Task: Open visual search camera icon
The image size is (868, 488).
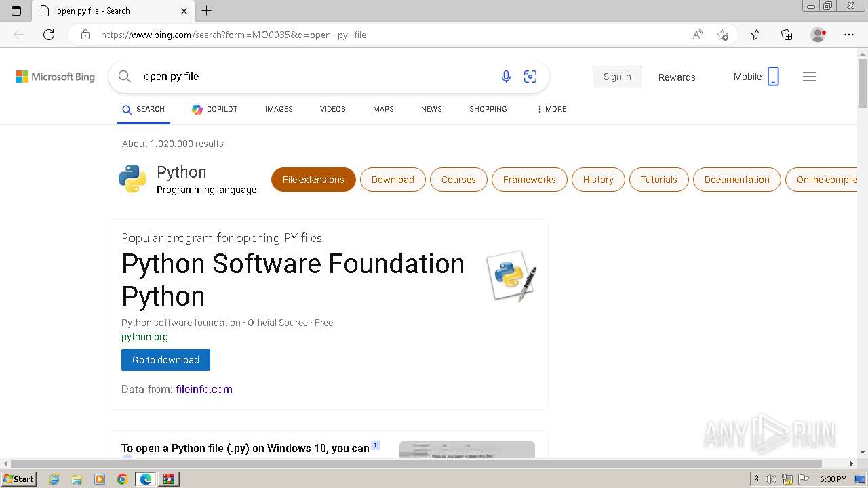Action: click(530, 77)
